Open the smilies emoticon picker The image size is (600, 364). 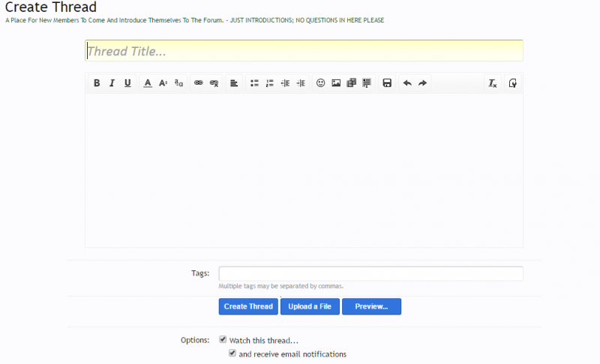tap(320, 83)
